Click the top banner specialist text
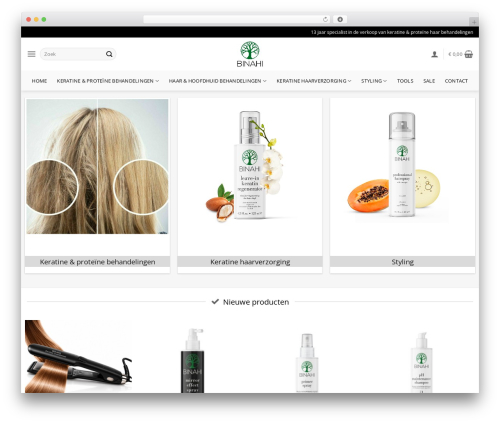 (392, 32)
